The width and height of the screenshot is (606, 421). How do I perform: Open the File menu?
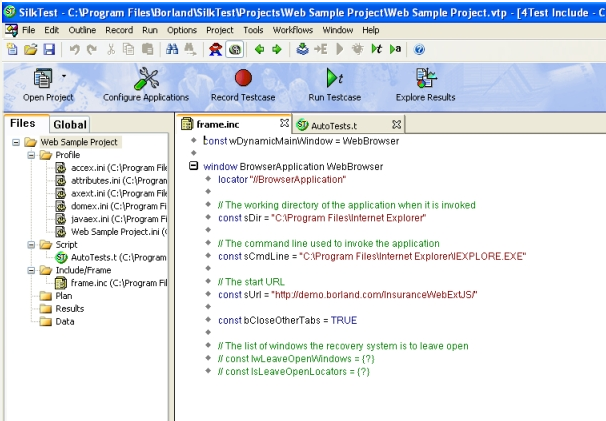[29, 30]
